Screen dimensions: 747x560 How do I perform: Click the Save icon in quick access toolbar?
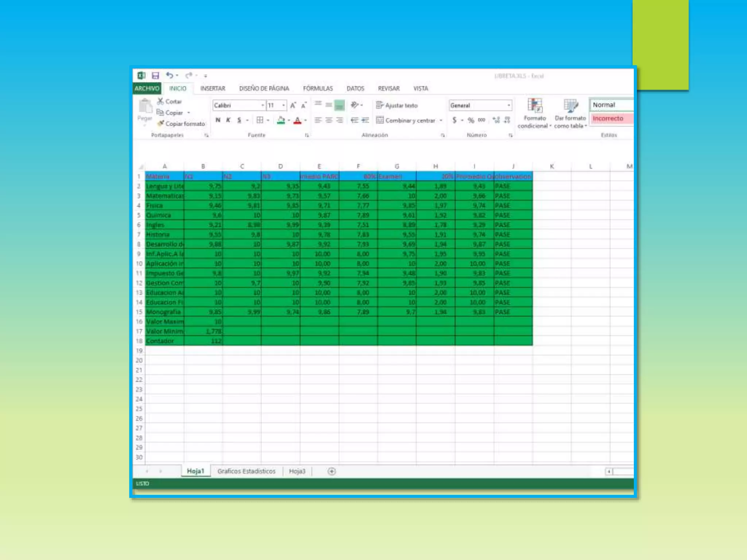tap(155, 75)
